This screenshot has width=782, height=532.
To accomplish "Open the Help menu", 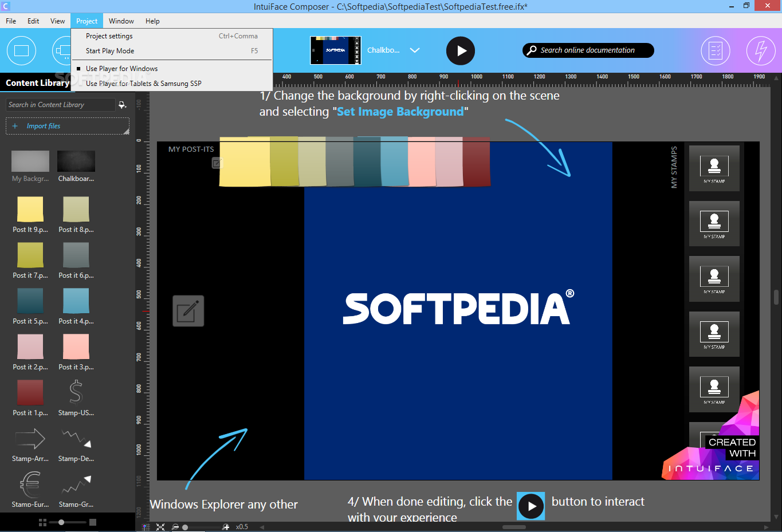I will [x=152, y=21].
